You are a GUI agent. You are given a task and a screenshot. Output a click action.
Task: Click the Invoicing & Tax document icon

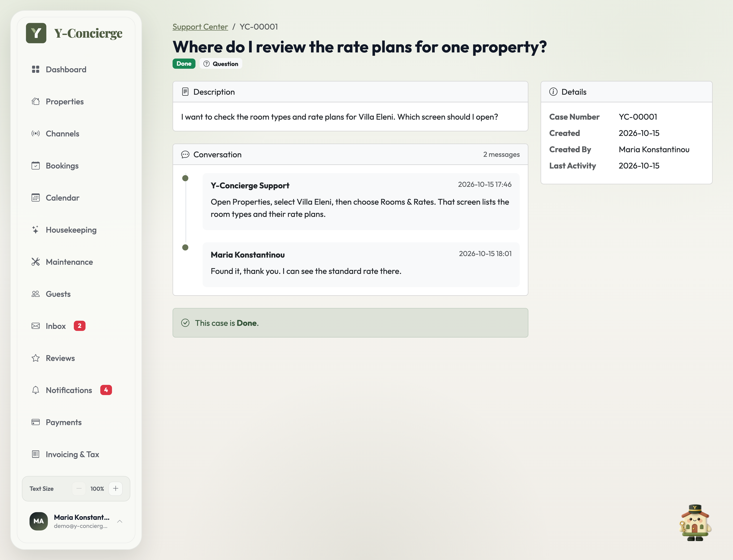pyautogui.click(x=36, y=454)
